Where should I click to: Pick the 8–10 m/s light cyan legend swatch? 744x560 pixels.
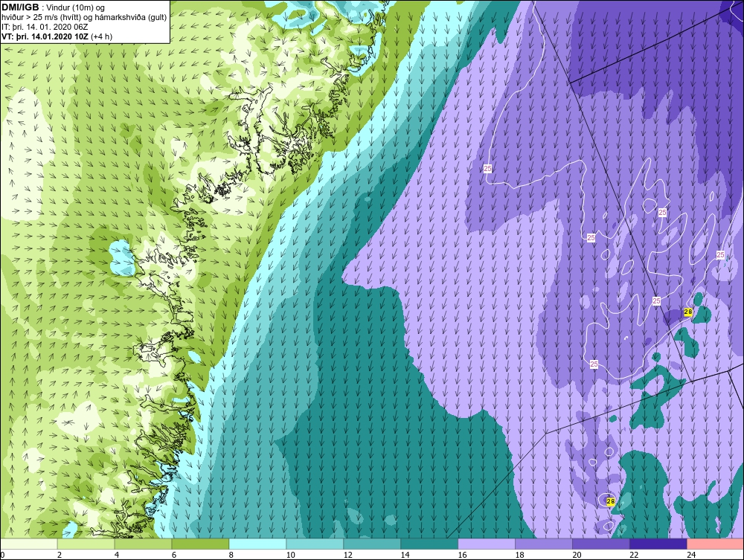click(257, 544)
